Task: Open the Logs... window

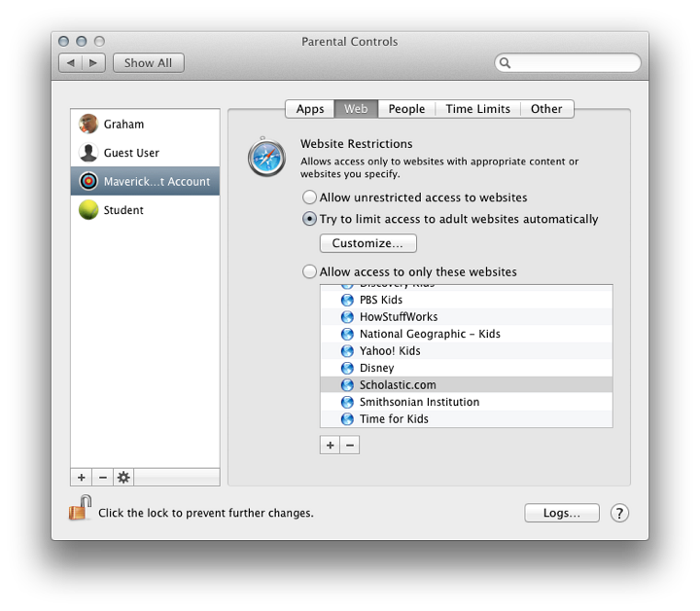Action: pos(562,513)
